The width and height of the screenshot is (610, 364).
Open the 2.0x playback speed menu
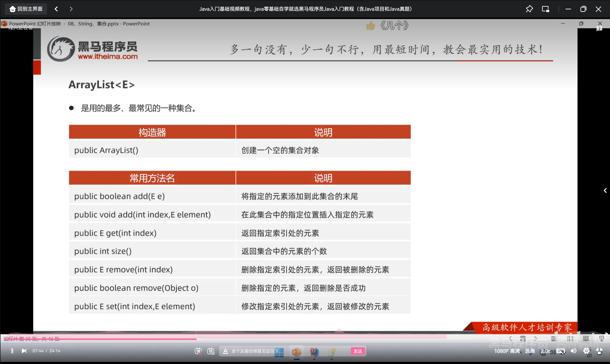click(545, 351)
